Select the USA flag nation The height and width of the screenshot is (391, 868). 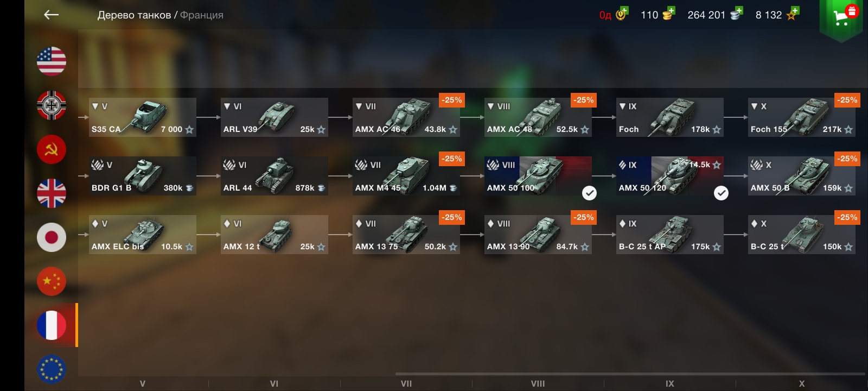pyautogui.click(x=52, y=61)
